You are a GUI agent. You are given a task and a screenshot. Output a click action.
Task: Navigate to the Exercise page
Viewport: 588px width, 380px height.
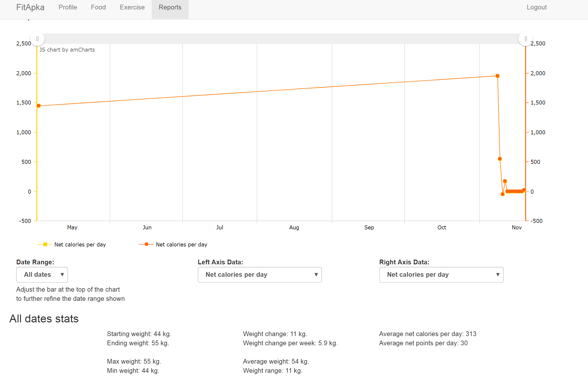132,7
